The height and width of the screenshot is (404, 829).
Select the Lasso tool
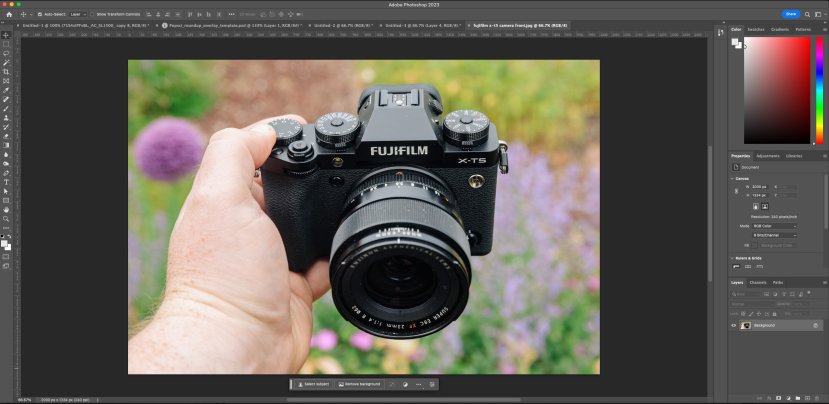[6, 54]
